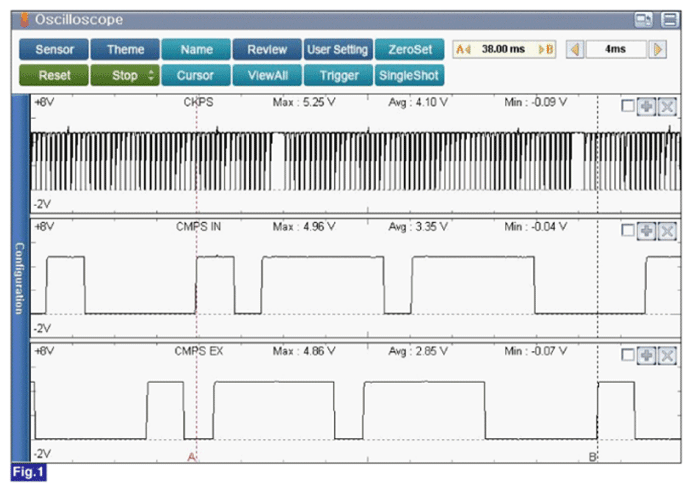The width and height of the screenshot is (692, 492).
Task: Click the X icon on CKPS channel
Action: (x=667, y=106)
